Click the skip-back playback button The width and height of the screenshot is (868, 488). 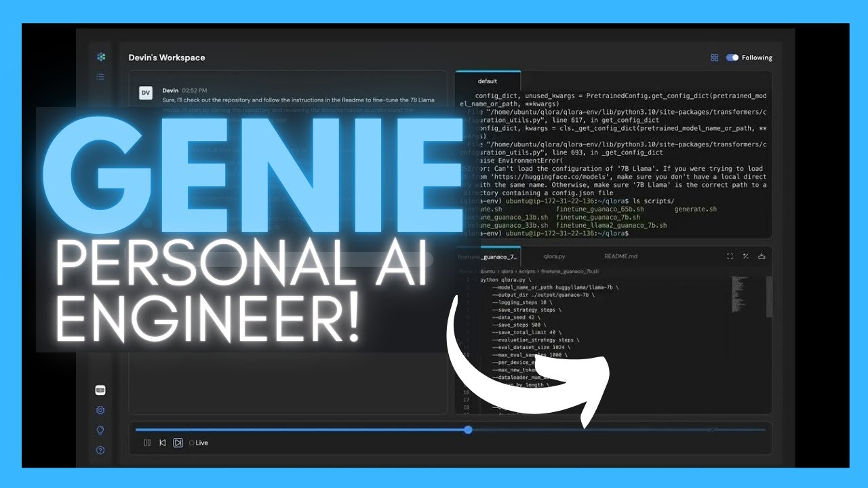[x=163, y=443]
